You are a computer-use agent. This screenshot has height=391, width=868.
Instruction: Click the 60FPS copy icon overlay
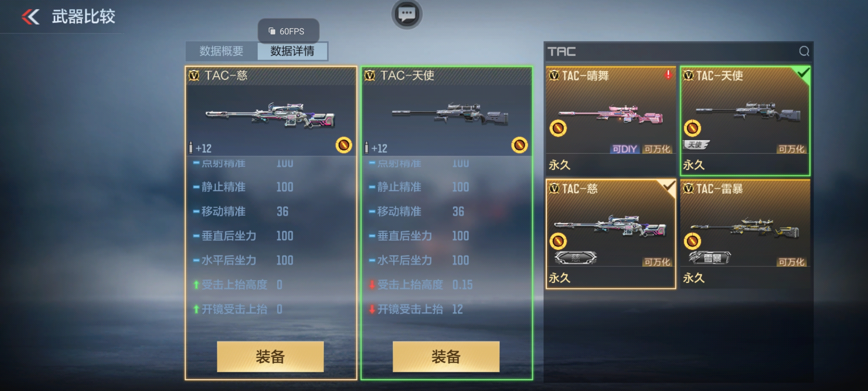tap(272, 31)
